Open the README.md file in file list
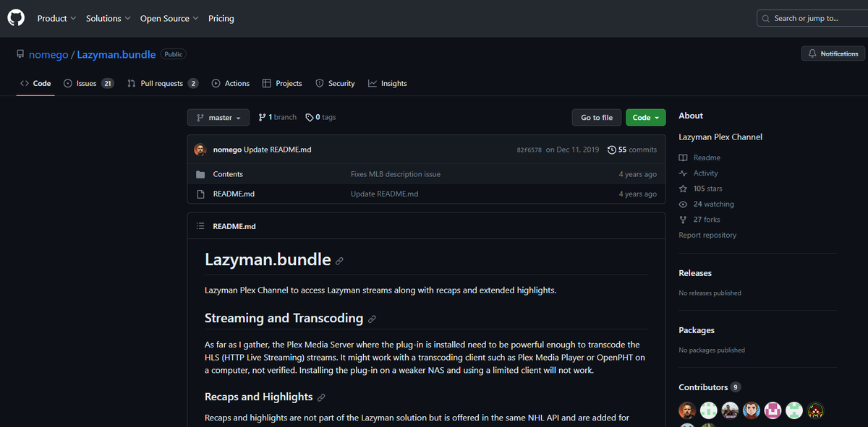This screenshot has width=868, height=427. click(x=234, y=194)
